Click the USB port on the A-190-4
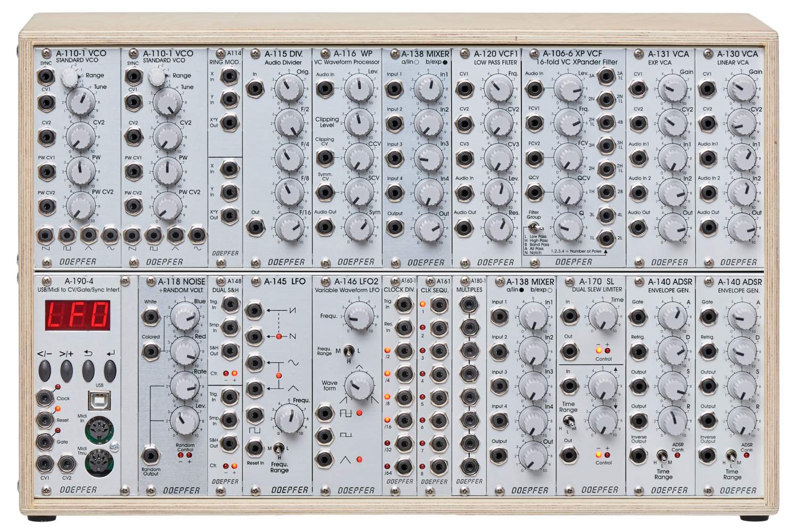 (99, 401)
